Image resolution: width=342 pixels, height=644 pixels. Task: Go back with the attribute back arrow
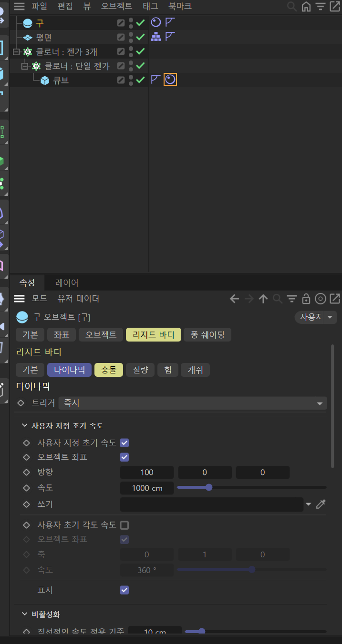pyautogui.click(x=234, y=299)
